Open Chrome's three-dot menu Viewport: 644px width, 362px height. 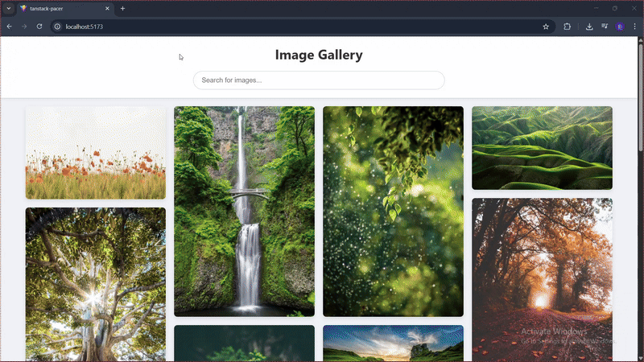click(634, 27)
